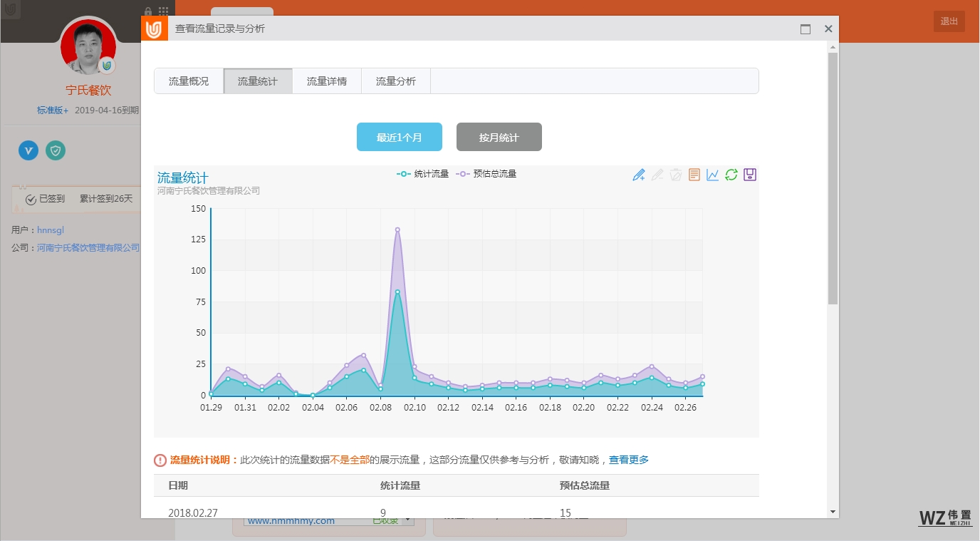
Task: Click the scrollbar down arrow
Action: pos(833,512)
